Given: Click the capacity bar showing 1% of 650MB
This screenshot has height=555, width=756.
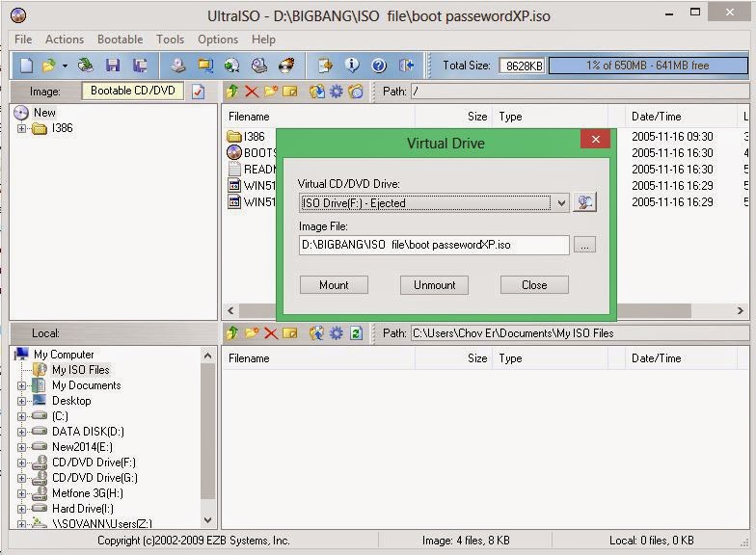Looking at the screenshot, I should [x=648, y=66].
